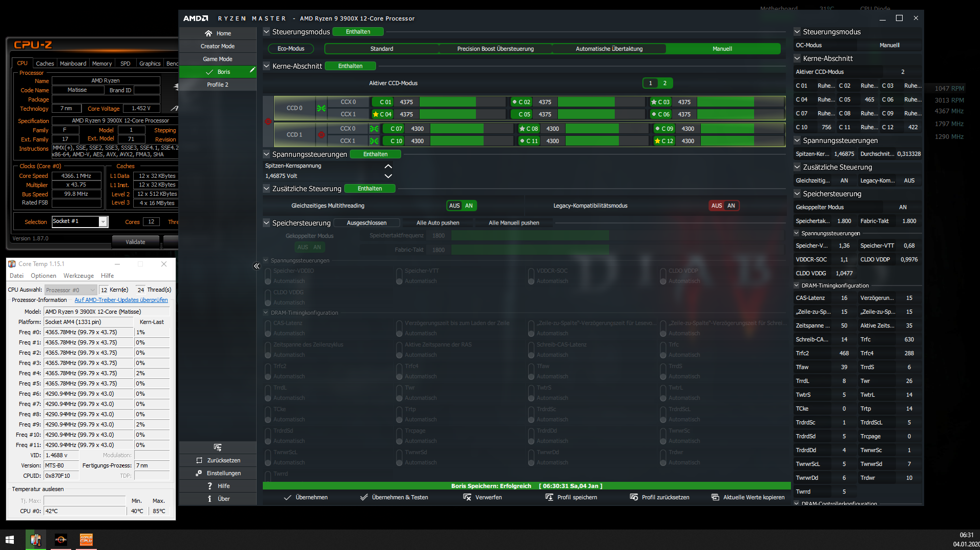Click the Verwerfen discard icon
The image size is (980, 550).
click(467, 497)
